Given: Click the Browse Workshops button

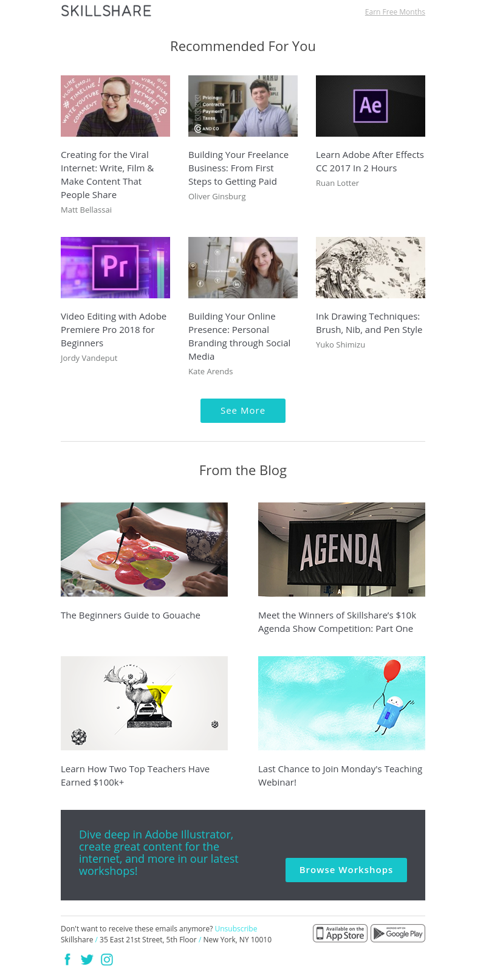Looking at the screenshot, I should (x=346, y=870).
